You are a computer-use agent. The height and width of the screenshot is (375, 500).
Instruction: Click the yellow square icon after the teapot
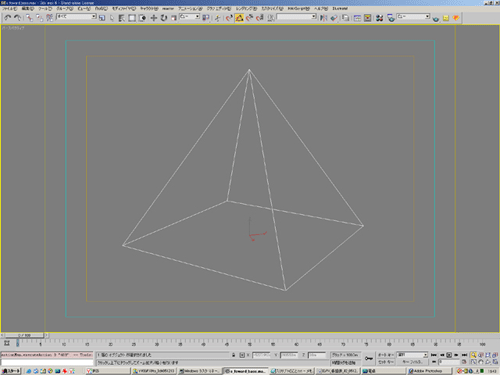(446, 18)
